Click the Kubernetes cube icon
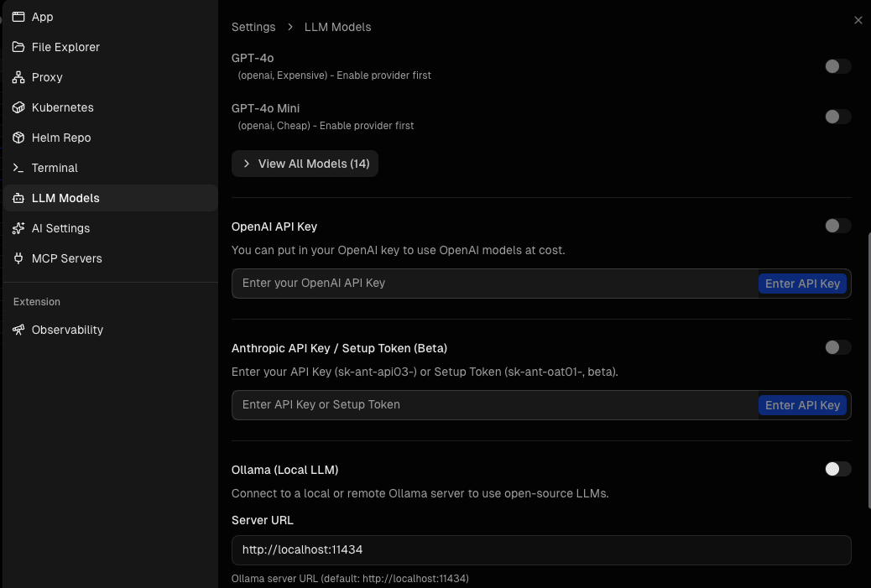 (18, 107)
